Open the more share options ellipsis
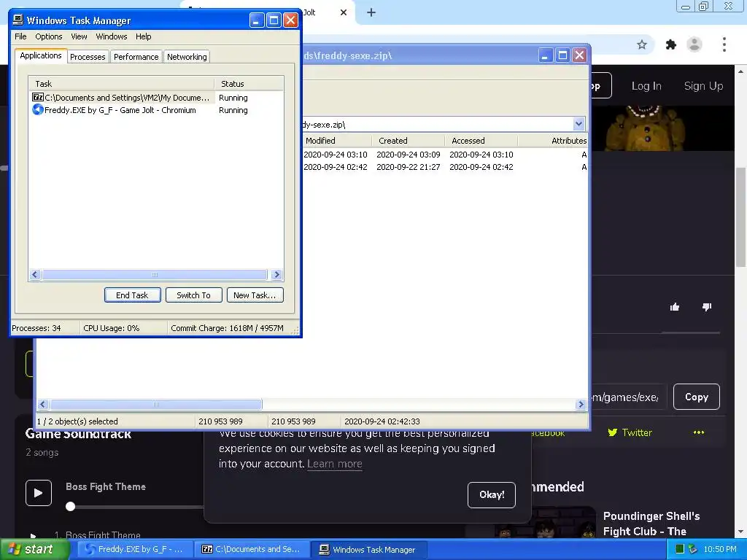This screenshot has width=747, height=560. coord(699,432)
